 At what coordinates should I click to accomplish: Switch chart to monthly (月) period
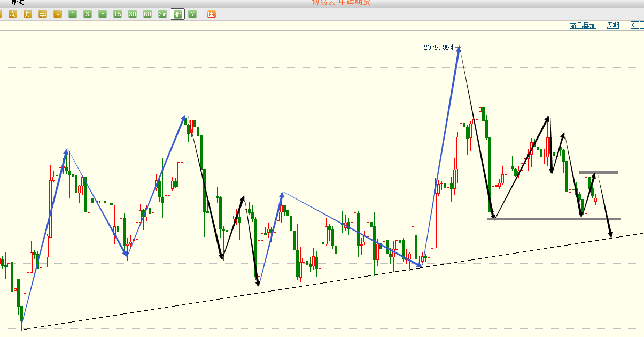[28, 14]
